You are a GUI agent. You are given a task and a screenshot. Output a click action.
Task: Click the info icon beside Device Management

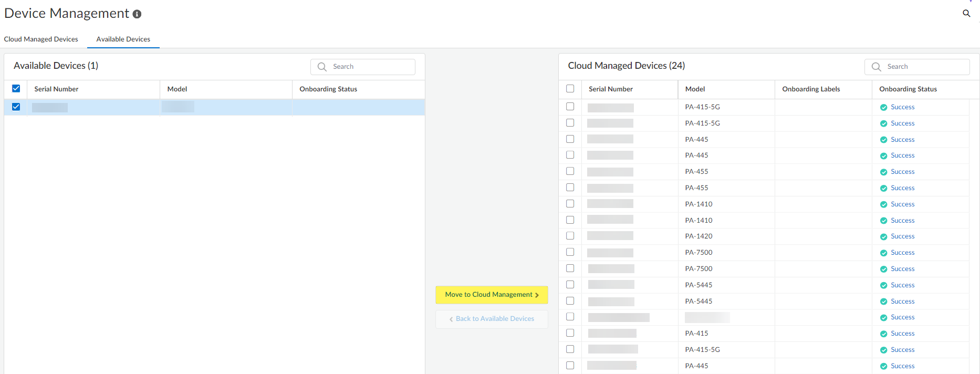(137, 14)
